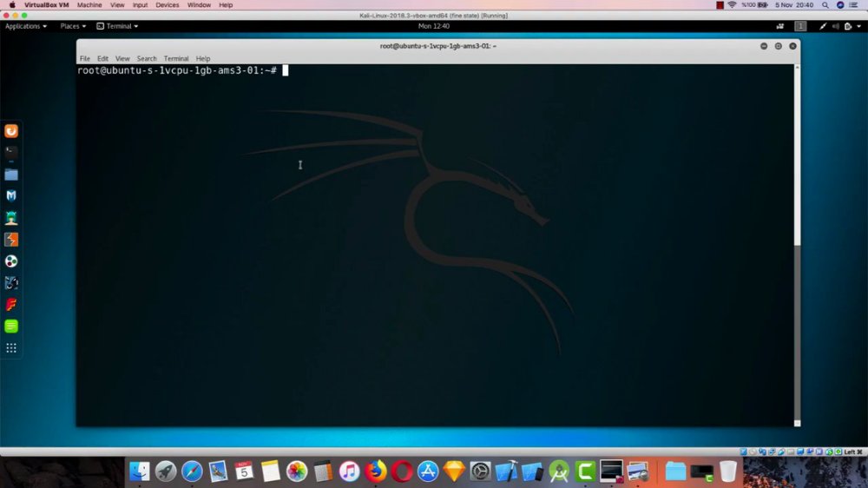Image resolution: width=868 pixels, height=488 pixels.
Task: Click the volume speaker icon in Kali top bar
Action: (x=835, y=26)
